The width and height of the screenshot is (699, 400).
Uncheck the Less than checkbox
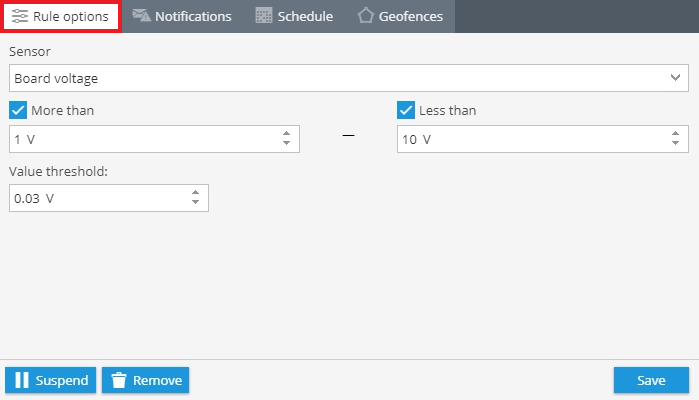[x=406, y=110]
